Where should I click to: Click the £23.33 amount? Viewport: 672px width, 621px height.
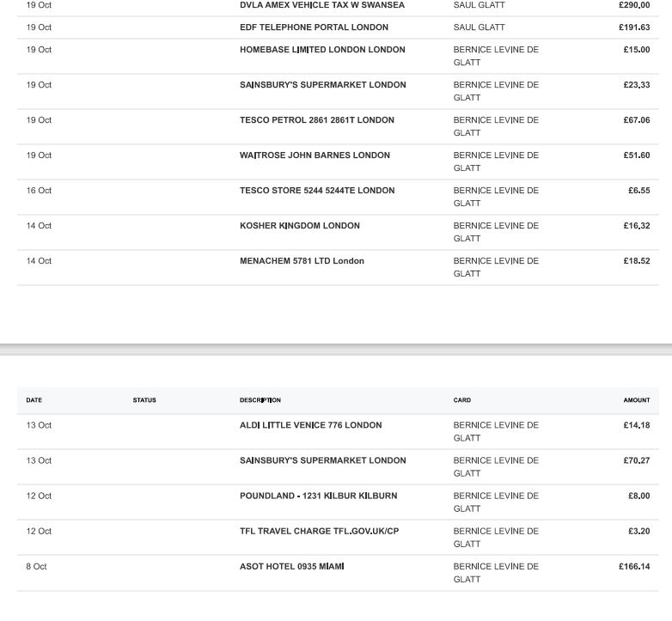[x=637, y=85]
